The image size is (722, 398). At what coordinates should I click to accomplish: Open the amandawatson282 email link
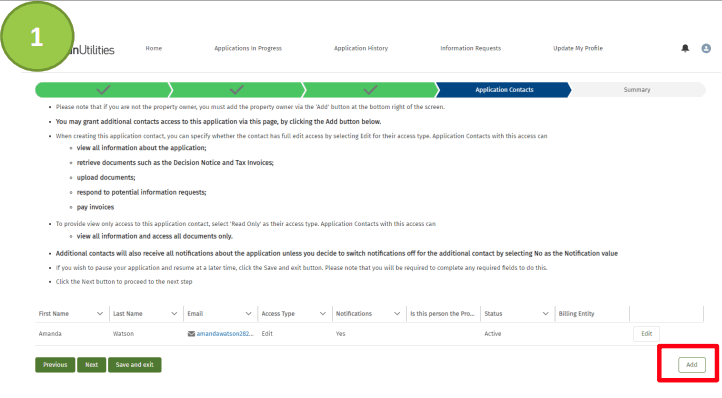(225, 334)
